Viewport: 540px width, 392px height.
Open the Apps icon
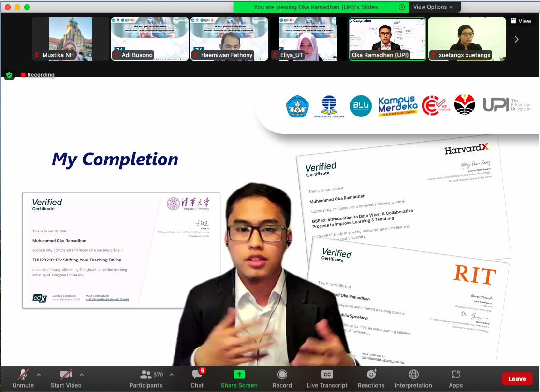pyautogui.click(x=455, y=374)
